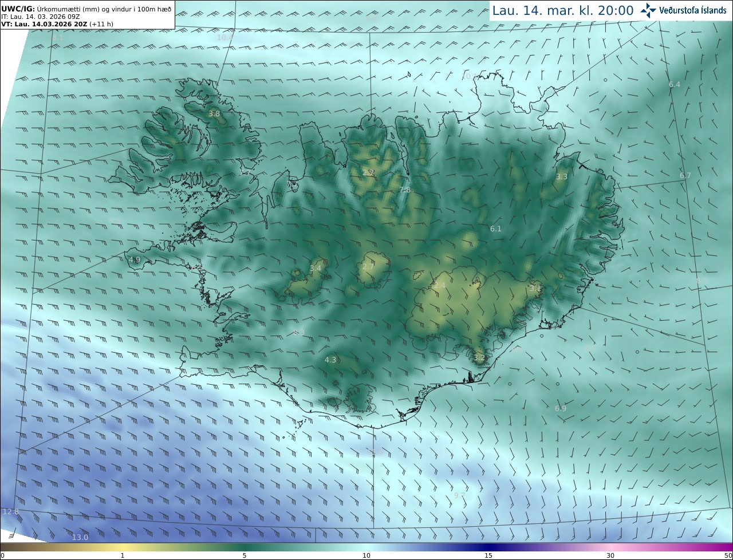
Task: Click the 1 tick on the color scale
Action: tap(123, 555)
